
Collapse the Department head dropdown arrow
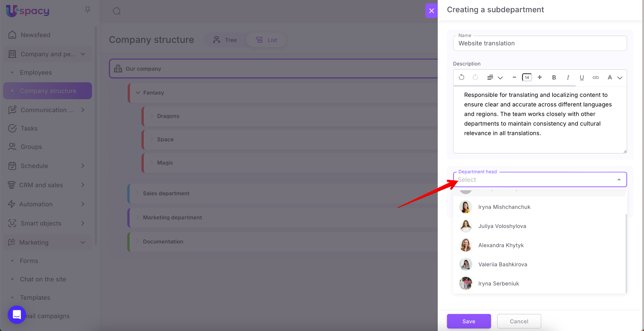click(619, 180)
